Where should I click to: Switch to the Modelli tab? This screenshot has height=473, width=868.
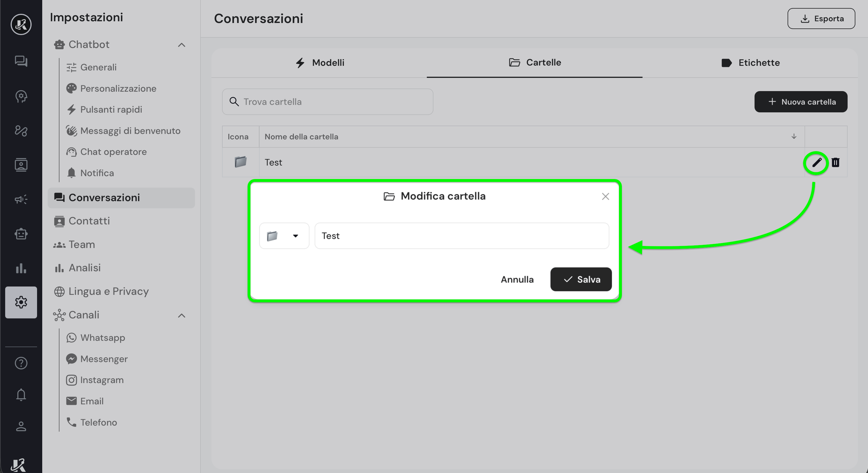(x=319, y=63)
